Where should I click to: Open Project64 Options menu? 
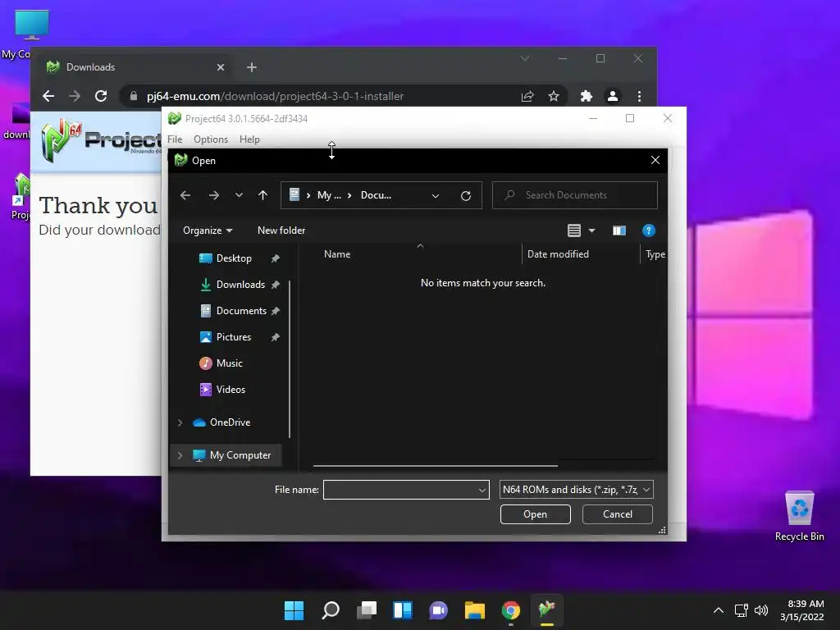(x=211, y=139)
